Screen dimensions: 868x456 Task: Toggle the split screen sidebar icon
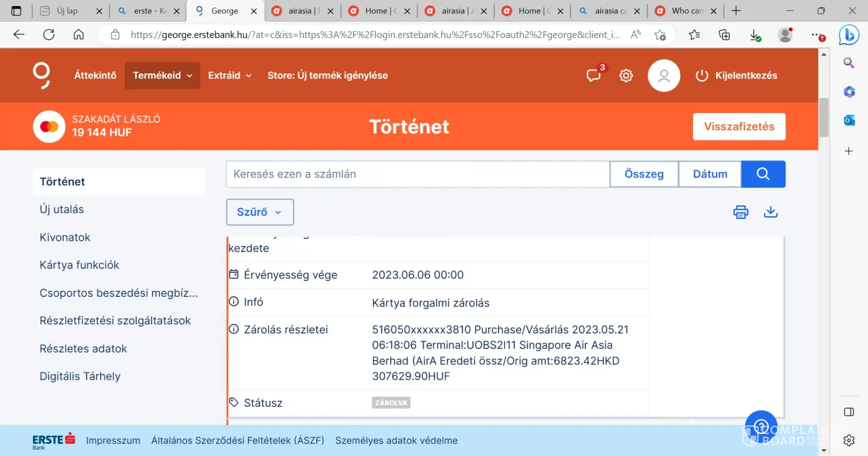point(849,412)
